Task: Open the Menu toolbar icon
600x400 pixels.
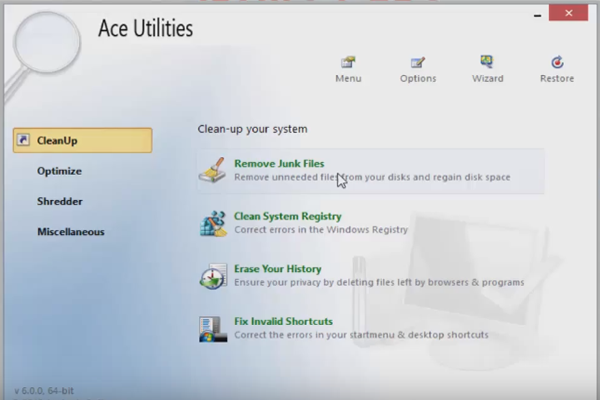Action: 348,62
